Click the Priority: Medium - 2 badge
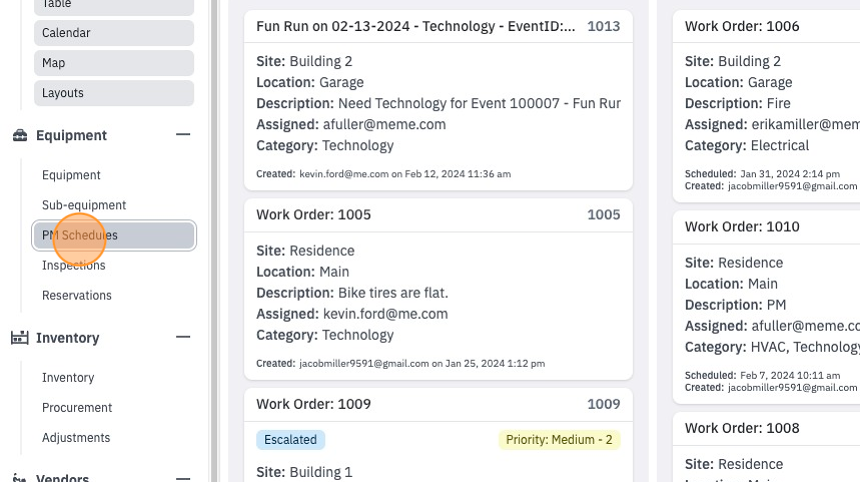The image size is (860, 482). point(559,440)
